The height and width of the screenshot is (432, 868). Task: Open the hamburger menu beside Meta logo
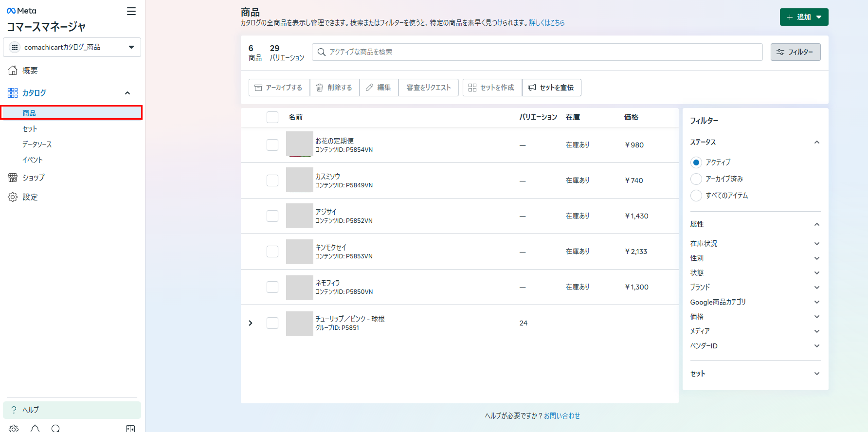click(131, 11)
